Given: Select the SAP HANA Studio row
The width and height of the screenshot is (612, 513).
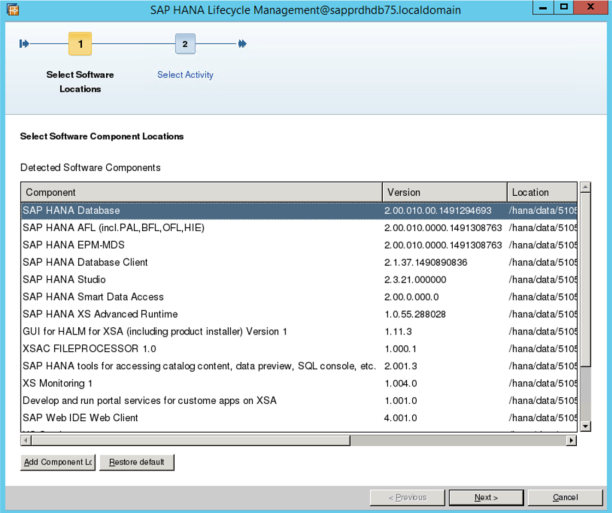Looking at the screenshot, I should (x=299, y=280).
